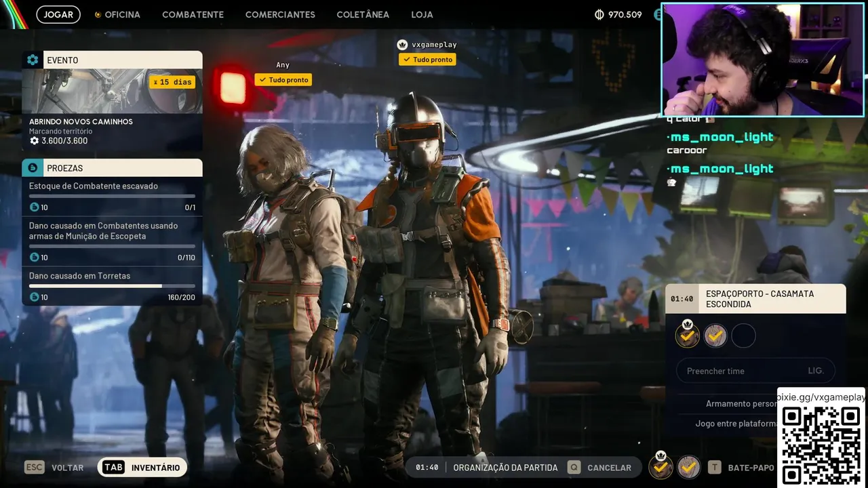Click the crown icon above vxgameplay name

[x=402, y=44]
